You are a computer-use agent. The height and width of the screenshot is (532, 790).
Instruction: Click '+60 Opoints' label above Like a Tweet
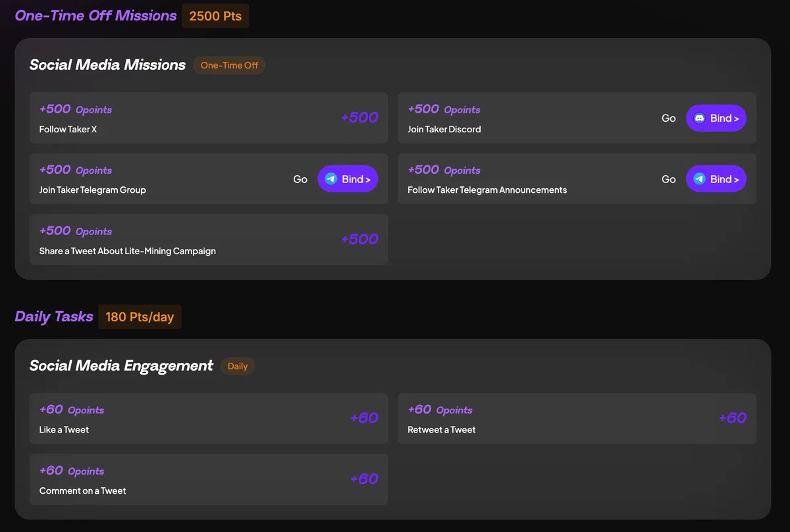click(x=72, y=410)
